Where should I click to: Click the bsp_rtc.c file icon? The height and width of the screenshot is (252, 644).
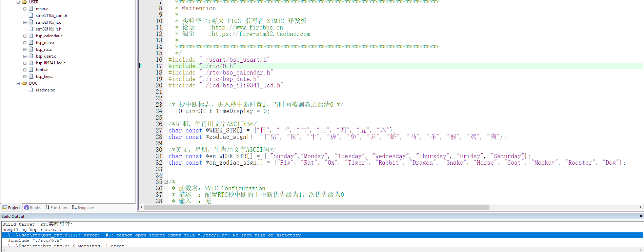31,49
